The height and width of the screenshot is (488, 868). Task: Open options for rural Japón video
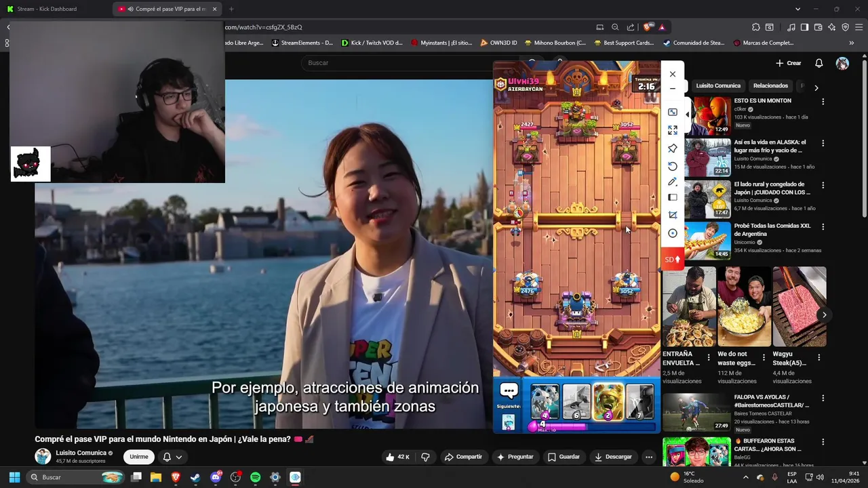click(x=823, y=185)
